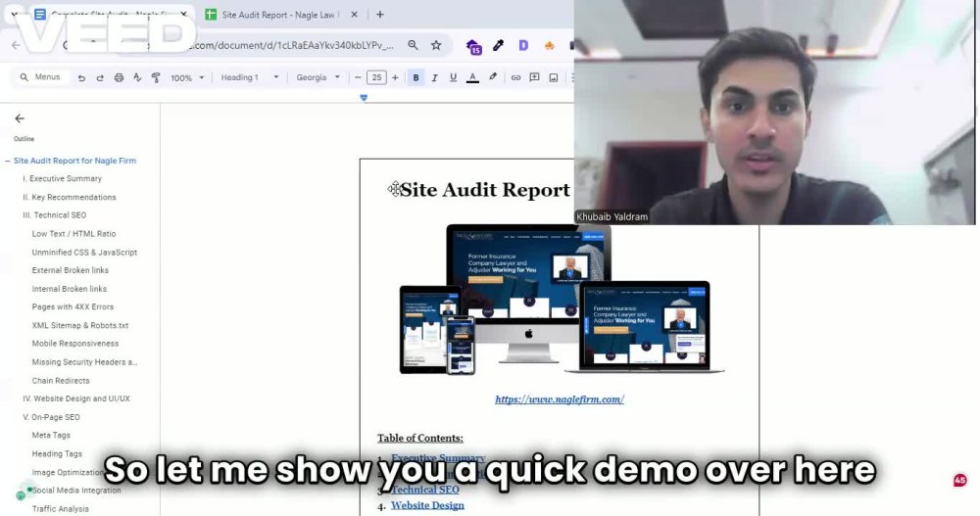This screenshot has width=980, height=516.
Task: Jump to Meta Tags in outline
Action: click(51, 436)
